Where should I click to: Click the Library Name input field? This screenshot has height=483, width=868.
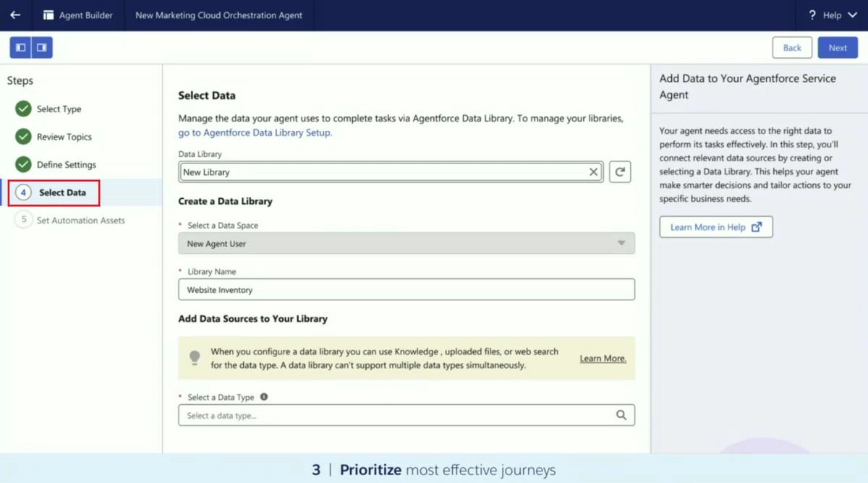coord(407,290)
